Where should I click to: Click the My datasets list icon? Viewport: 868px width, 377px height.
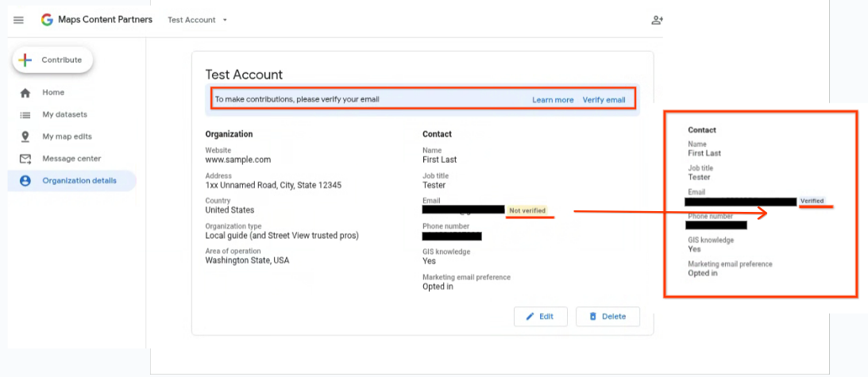(x=25, y=115)
